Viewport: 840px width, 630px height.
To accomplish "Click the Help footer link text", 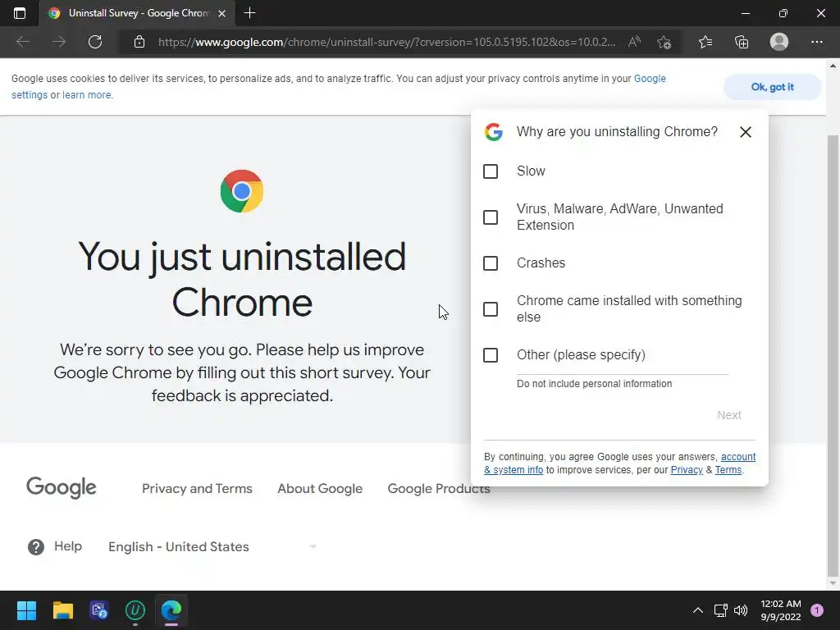I will pos(68,546).
